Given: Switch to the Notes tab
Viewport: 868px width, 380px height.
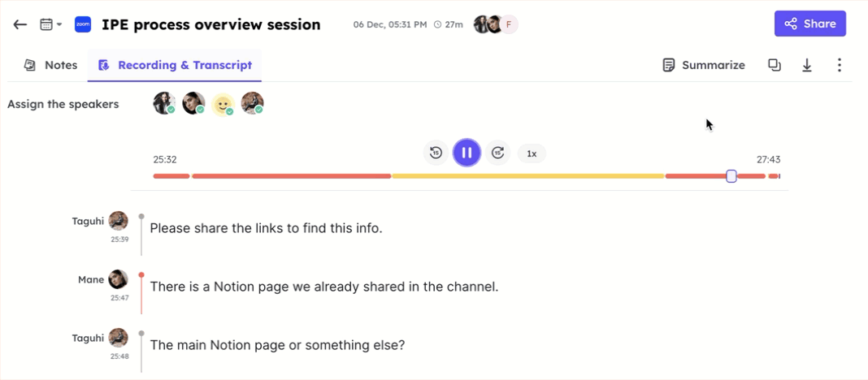Looking at the screenshot, I should tap(50, 65).
